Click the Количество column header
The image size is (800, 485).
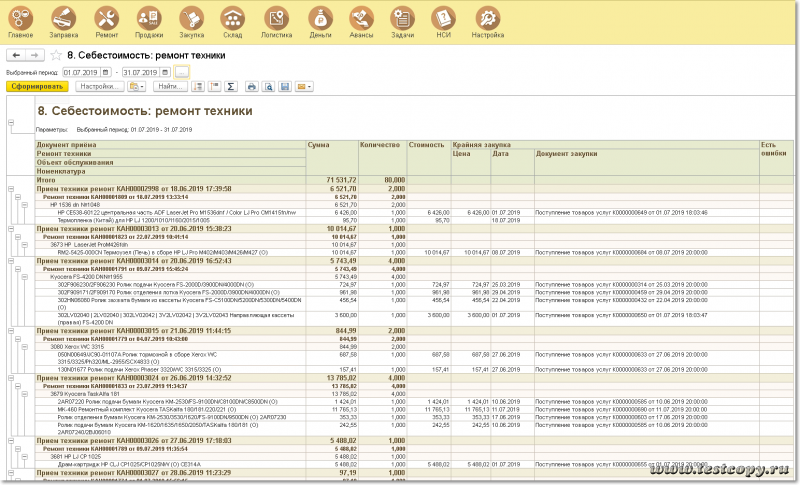point(382,158)
